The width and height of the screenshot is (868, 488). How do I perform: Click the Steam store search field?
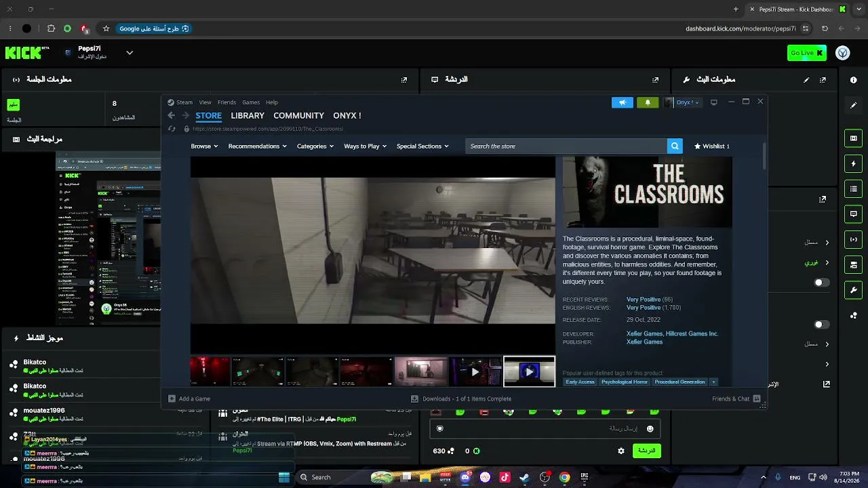tap(566, 146)
